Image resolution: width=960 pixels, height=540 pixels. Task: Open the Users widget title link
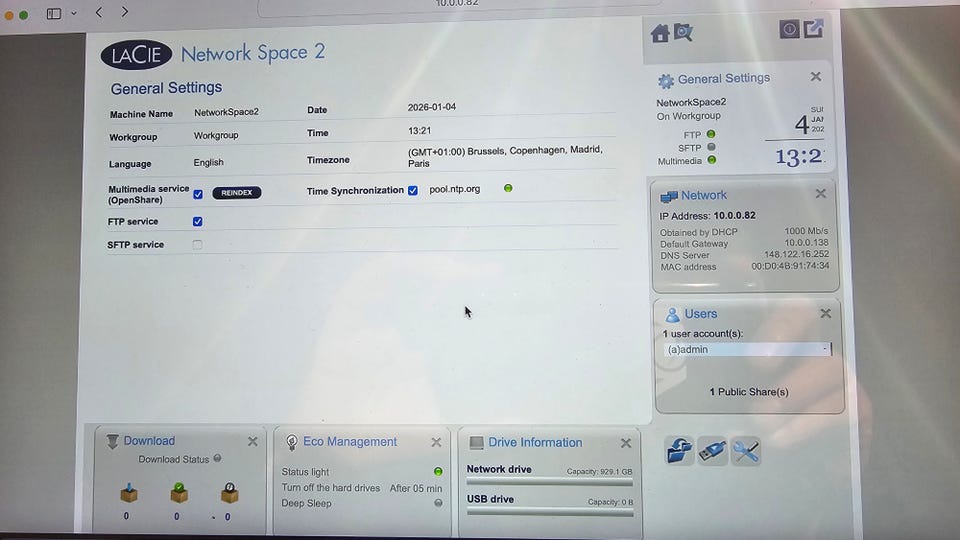(x=701, y=313)
